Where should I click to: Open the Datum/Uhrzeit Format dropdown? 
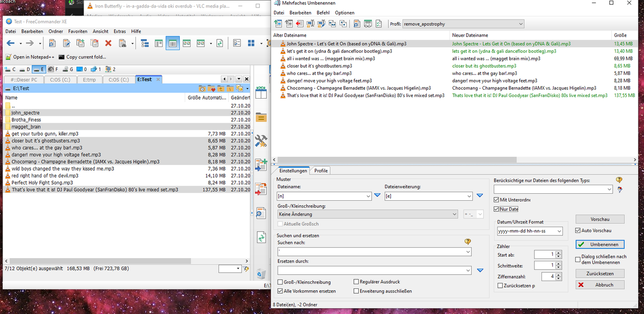(x=530, y=231)
